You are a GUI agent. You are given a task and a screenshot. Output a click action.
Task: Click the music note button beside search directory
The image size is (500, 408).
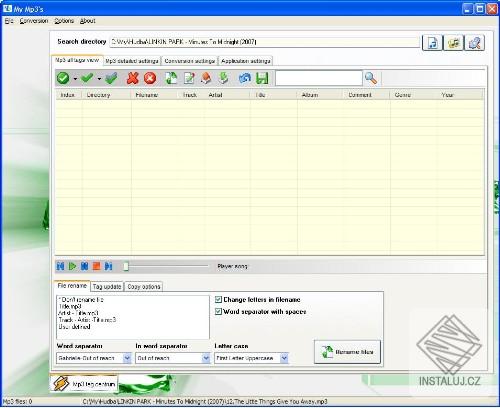tap(432, 43)
